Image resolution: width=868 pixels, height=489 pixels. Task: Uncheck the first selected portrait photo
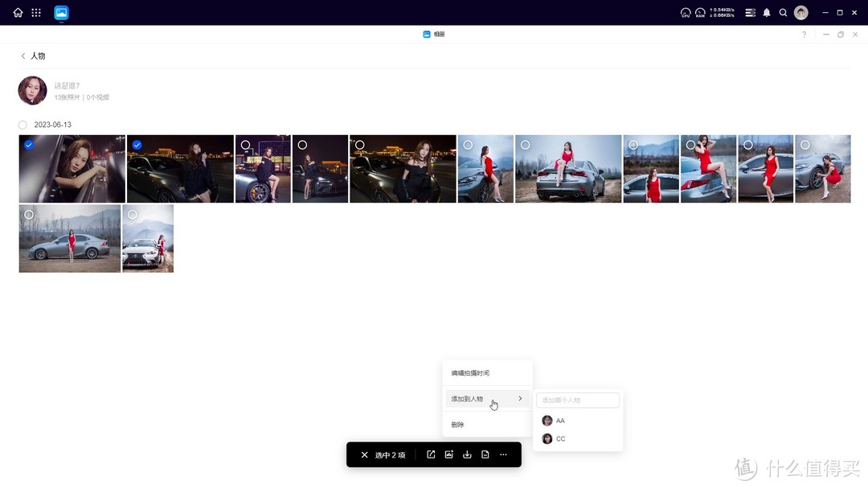tap(29, 145)
